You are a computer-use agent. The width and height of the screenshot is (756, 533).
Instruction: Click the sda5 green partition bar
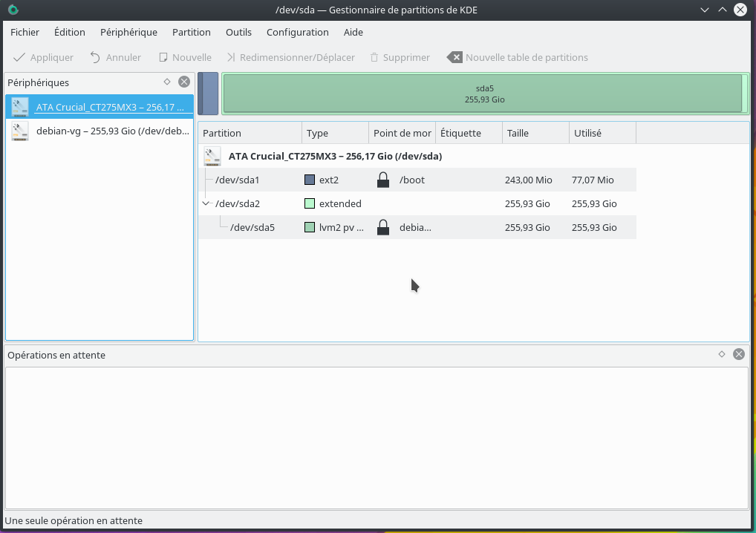coord(484,94)
